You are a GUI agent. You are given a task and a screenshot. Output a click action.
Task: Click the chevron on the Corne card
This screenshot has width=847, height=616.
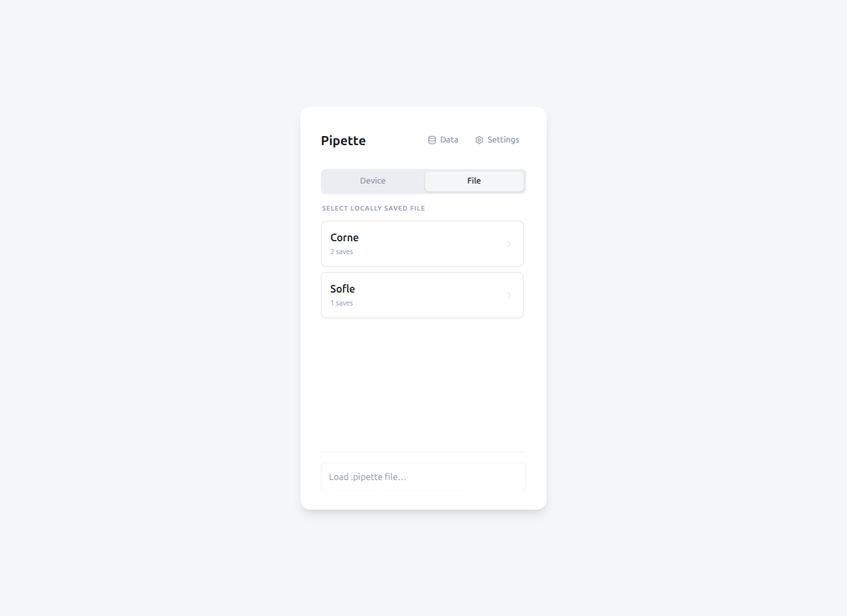[509, 244]
